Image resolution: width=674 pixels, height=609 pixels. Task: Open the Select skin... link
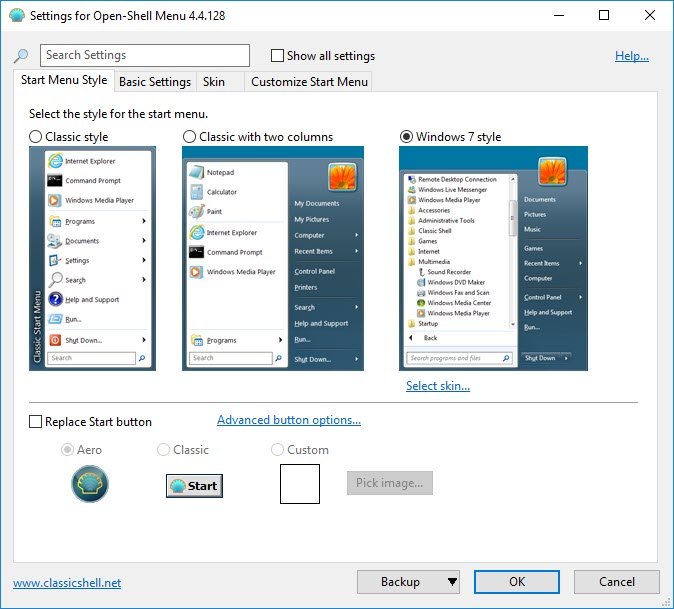[438, 386]
